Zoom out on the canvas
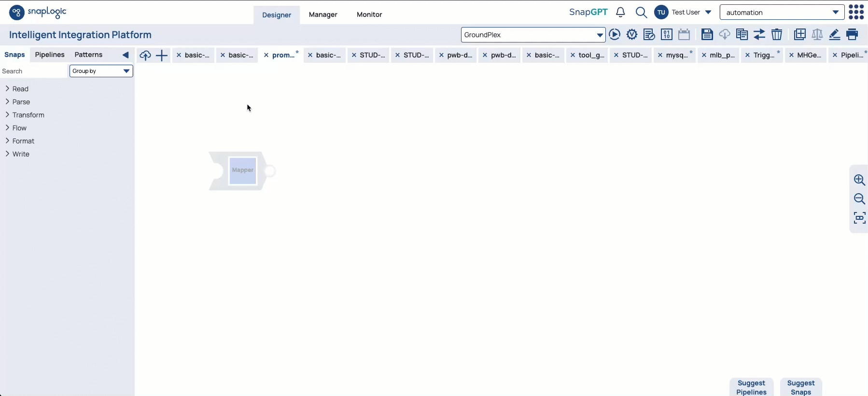Screen dimensions: 868x396 click(859, 199)
